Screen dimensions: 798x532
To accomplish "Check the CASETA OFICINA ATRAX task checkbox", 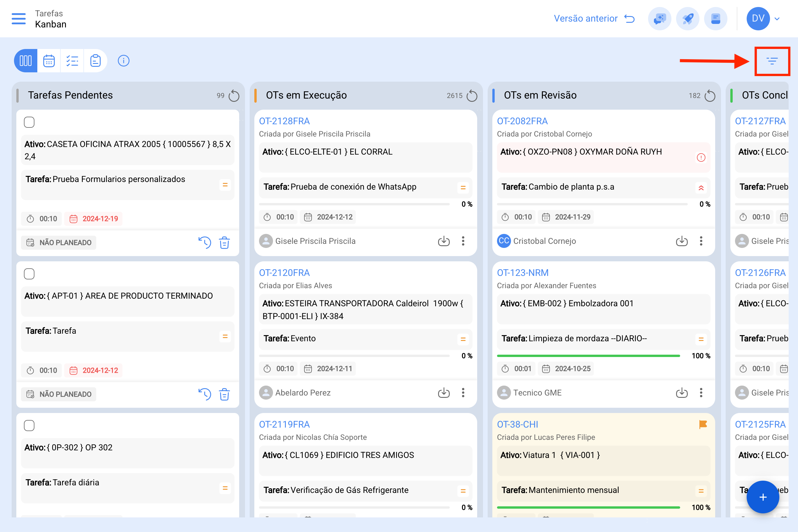I will [29, 122].
